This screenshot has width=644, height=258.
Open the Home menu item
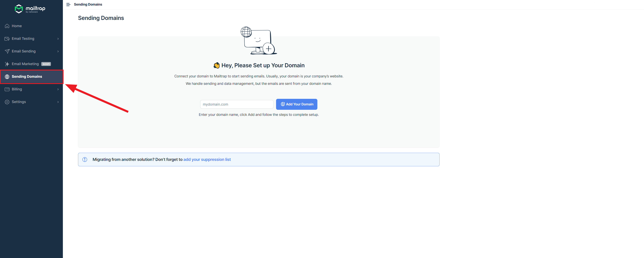click(x=17, y=26)
